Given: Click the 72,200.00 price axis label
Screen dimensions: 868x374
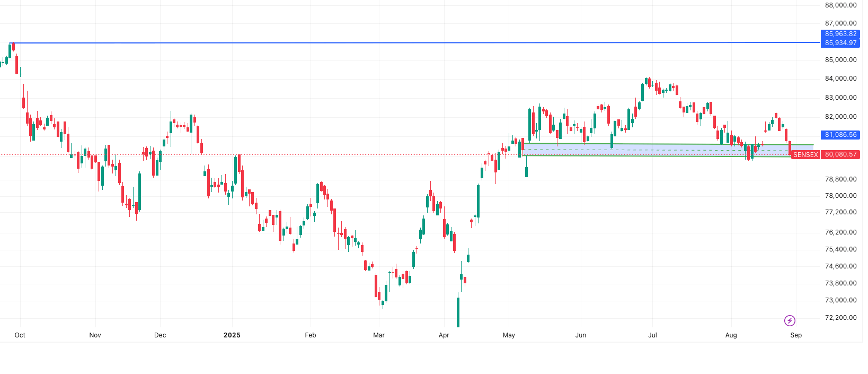Looking at the screenshot, I should tap(840, 318).
